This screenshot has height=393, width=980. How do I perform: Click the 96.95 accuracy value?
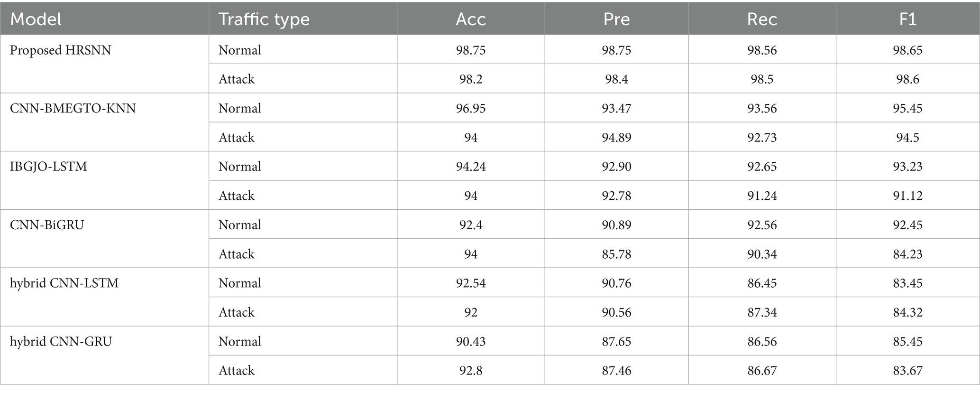(x=471, y=108)
